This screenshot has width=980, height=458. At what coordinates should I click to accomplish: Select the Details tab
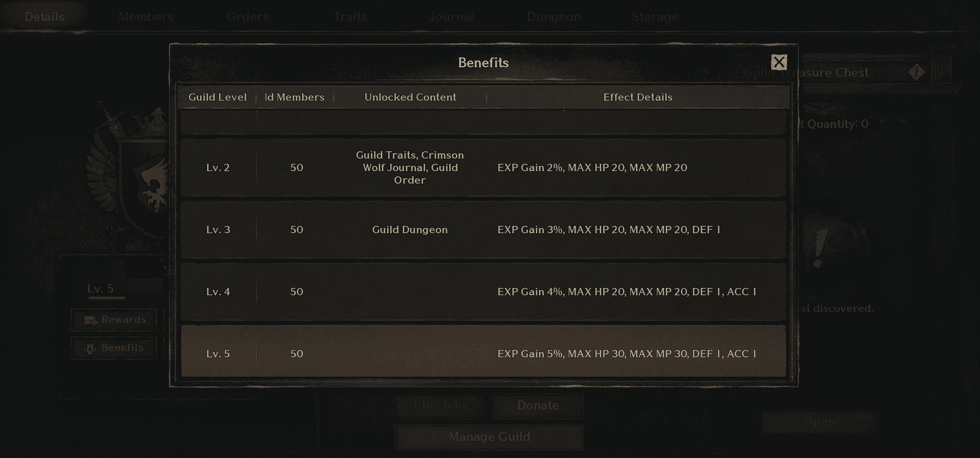click(x=44, y=17)
